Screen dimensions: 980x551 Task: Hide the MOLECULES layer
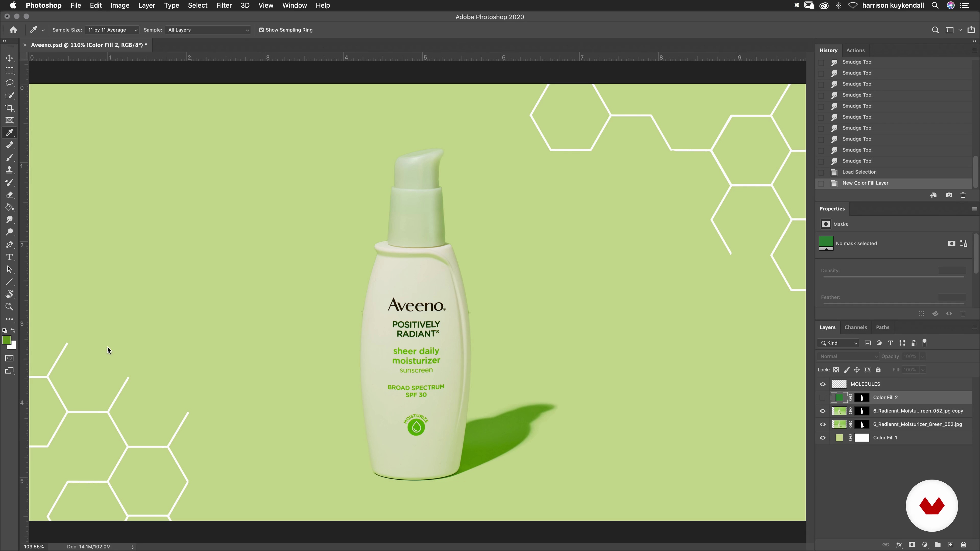pos(823,384)
